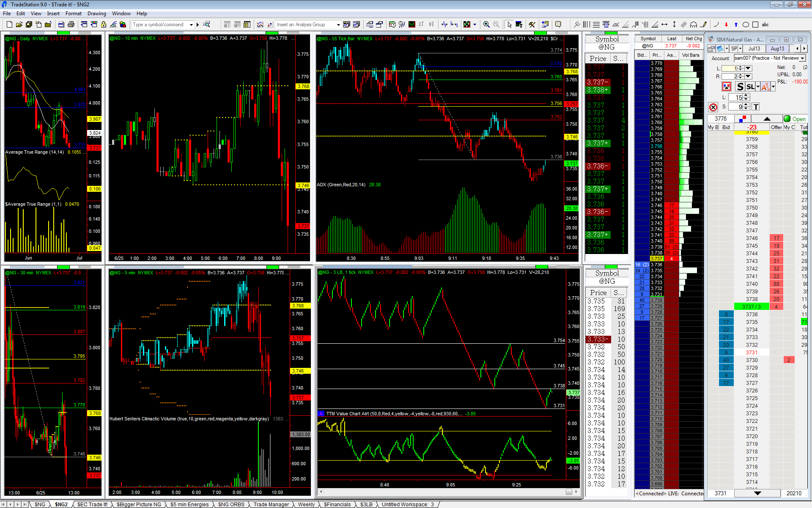Click the green Open status indicator
The width and height of the screenshot is (812, 508).
pos(795,119)
